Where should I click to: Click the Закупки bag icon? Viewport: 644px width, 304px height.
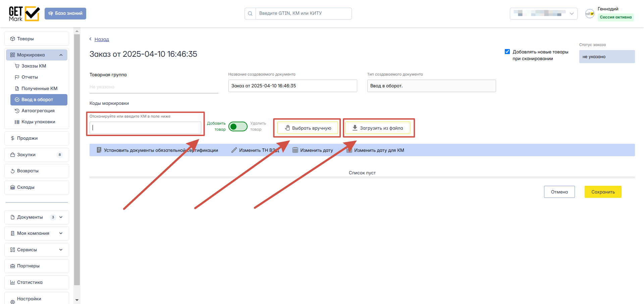[13, 155]
